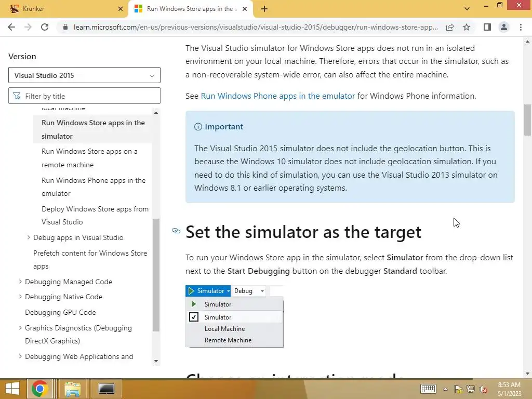The height and width of the screenshot is (399, 532).
Task: Open the tab search chevron
Action: tap(467, 9)
